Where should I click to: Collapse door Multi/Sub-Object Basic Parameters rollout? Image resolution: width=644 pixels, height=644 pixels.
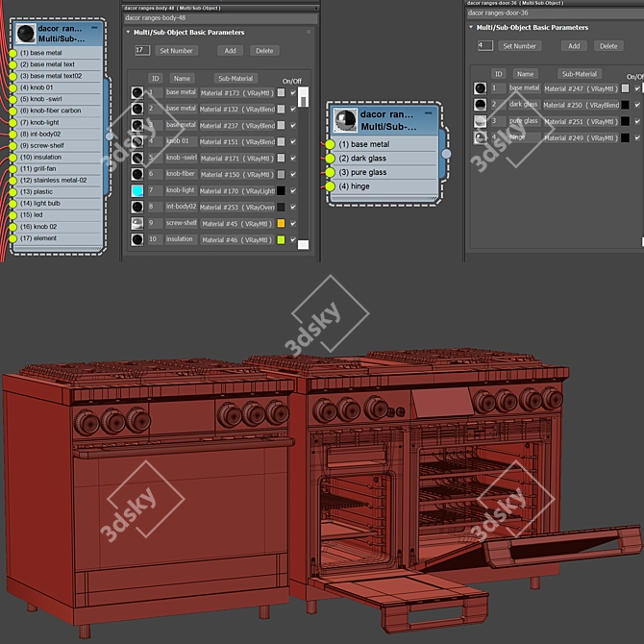coord(471,27)
